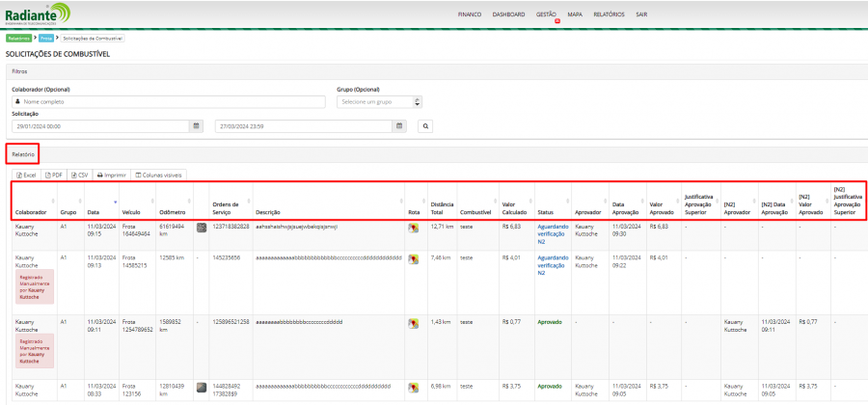
Task: Export table as PDF
Action: point(57,175)
